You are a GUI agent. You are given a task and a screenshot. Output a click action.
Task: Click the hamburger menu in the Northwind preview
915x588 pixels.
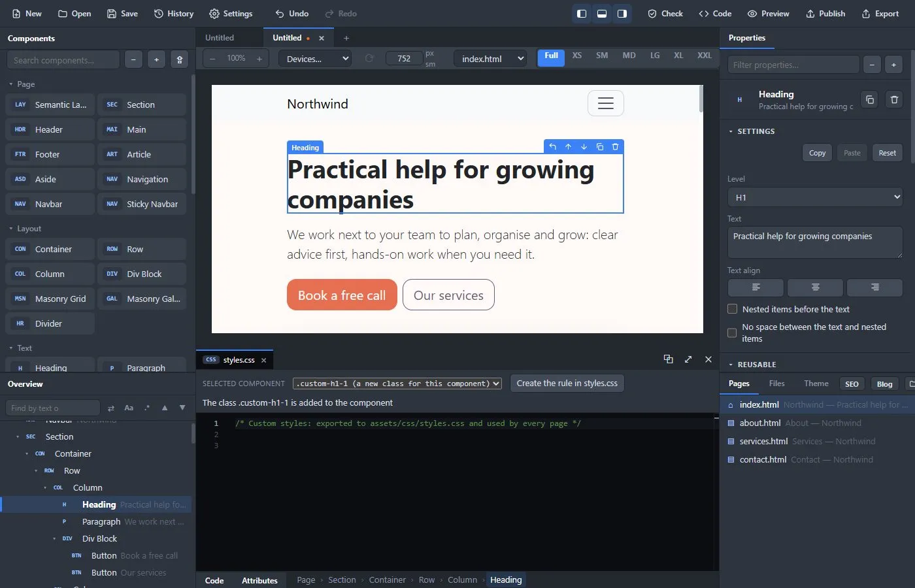606,103
